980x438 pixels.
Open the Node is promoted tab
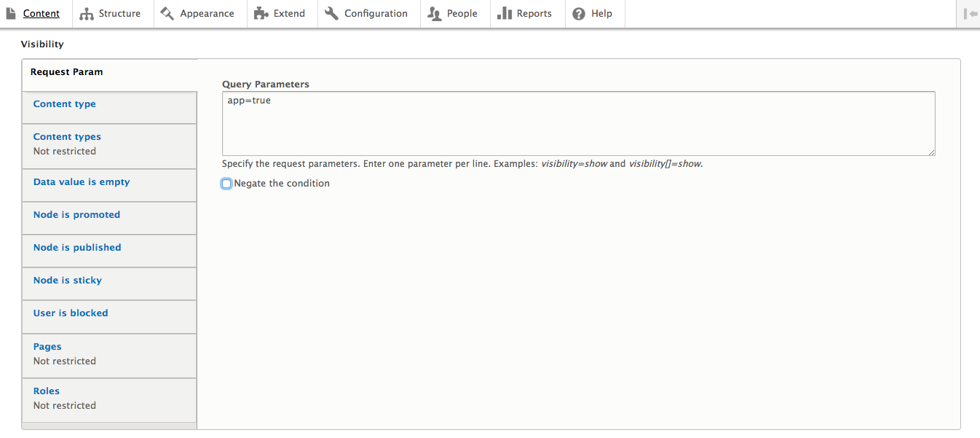point(76,215)
